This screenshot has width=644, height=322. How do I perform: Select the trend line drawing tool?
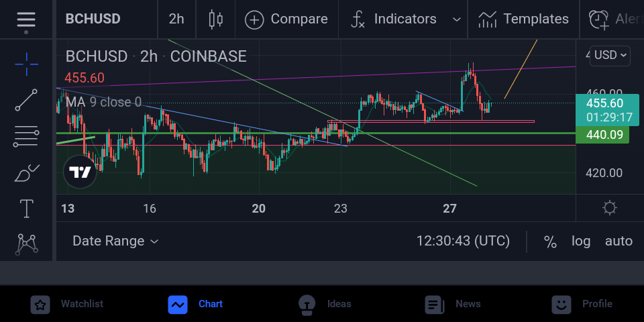[26, 100]
